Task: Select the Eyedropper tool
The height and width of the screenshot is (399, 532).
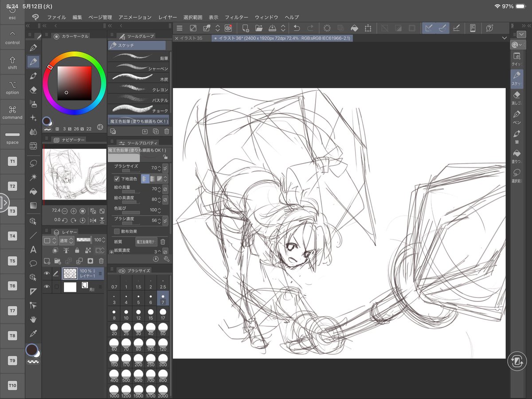Action: (x=33, y=333)
